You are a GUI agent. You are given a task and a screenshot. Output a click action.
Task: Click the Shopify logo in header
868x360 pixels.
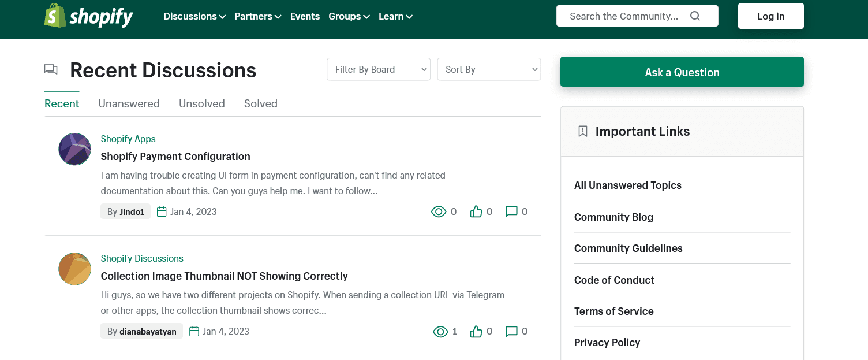[88, 16]
